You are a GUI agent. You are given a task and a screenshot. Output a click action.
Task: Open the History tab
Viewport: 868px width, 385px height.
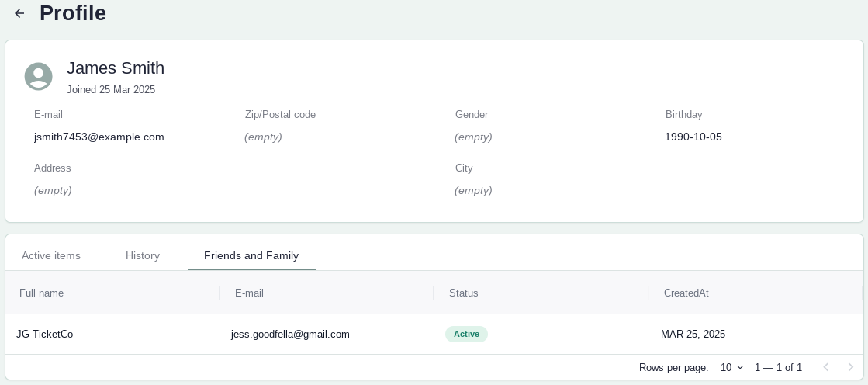point(143,255)
